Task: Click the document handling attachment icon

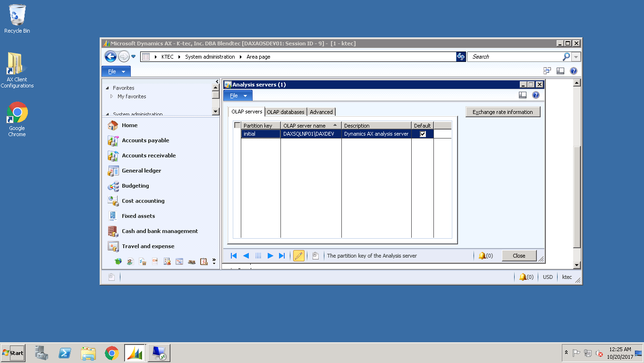Action: coord(315,256)
